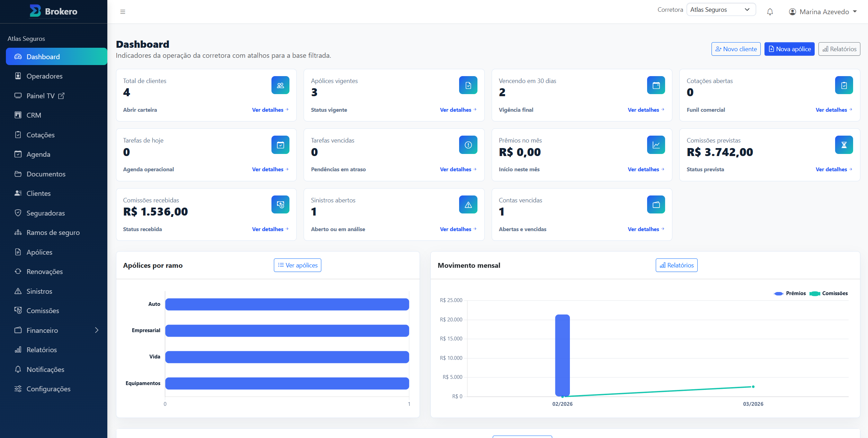Click the Vencendo em 30 dias calendar icon

(x=656, y=85)
